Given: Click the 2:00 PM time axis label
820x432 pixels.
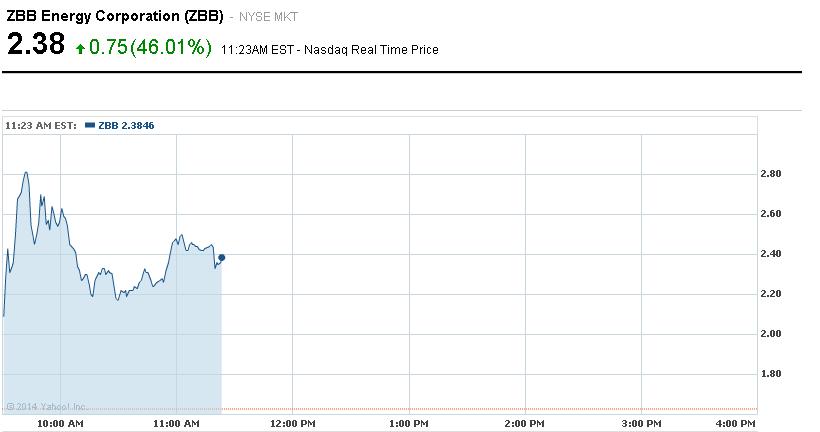Looking at the screenshot, I should coord(524,424).
